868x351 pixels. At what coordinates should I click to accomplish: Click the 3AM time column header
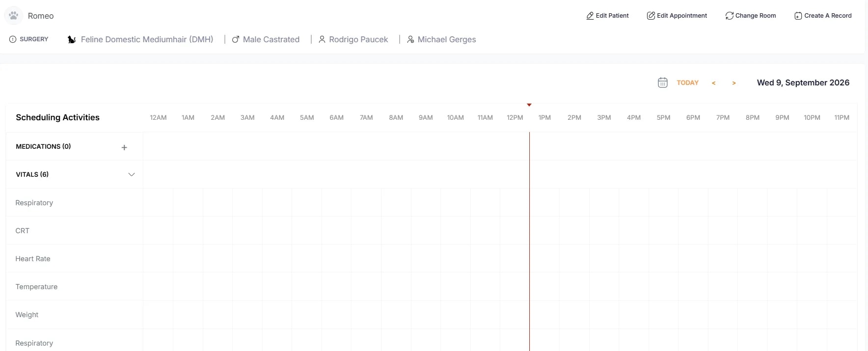247,117
